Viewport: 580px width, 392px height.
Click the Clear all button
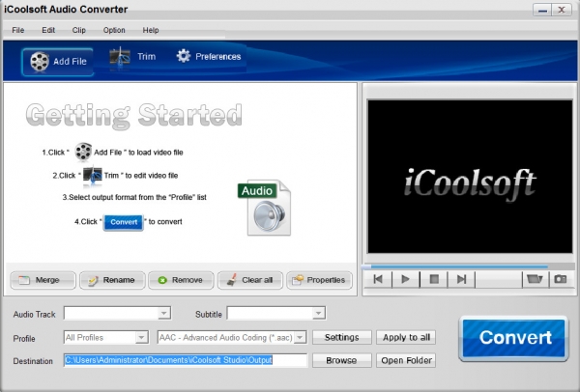[250, 280]
